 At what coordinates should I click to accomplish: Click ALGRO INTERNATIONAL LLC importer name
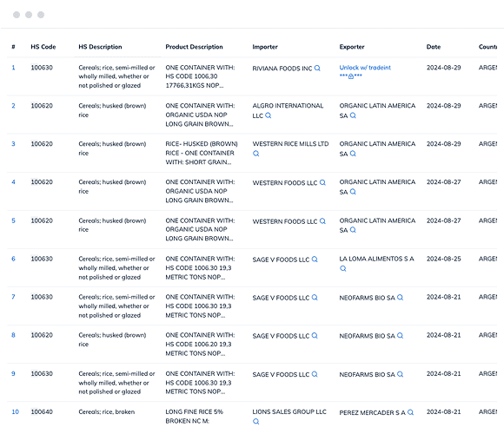tap(288, 110)
